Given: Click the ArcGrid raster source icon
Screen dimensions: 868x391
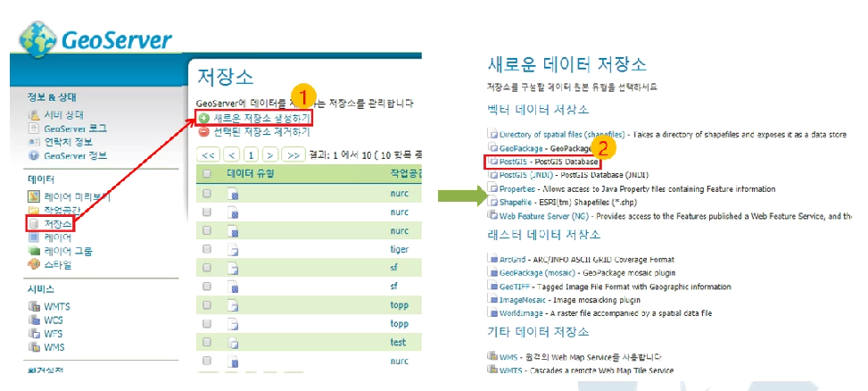Looking at the screenshot, I should pyautogui.click(x=493, y=259).
